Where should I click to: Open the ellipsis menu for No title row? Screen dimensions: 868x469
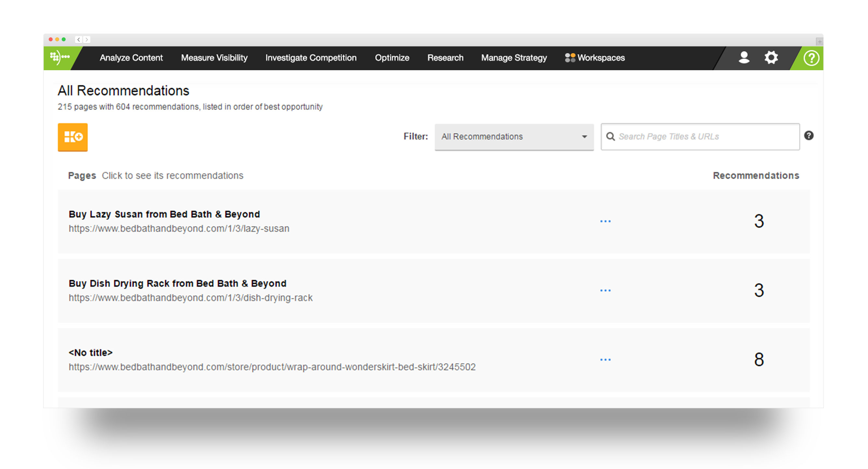pos(605,360)
